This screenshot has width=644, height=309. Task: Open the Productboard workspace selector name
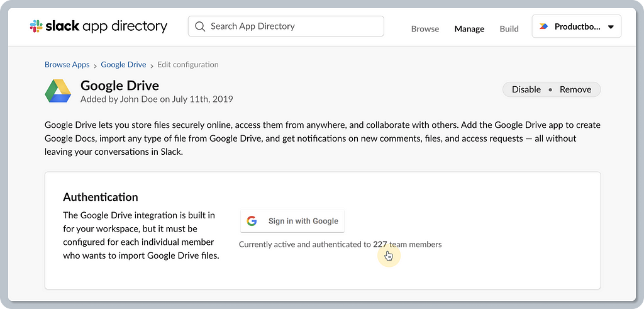(577, 27)
